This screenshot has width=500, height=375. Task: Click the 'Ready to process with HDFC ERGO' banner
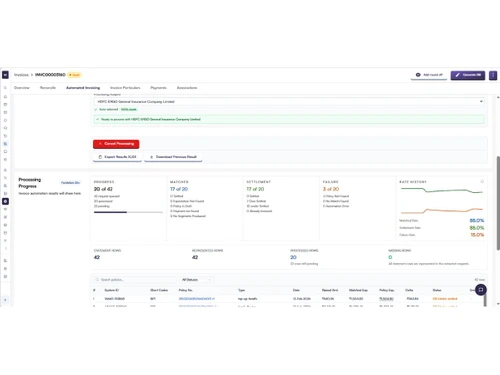point(289,119)
